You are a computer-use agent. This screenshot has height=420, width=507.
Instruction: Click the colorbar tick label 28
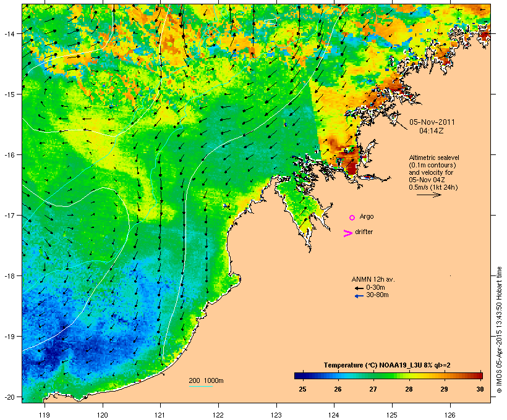[409, 389]
